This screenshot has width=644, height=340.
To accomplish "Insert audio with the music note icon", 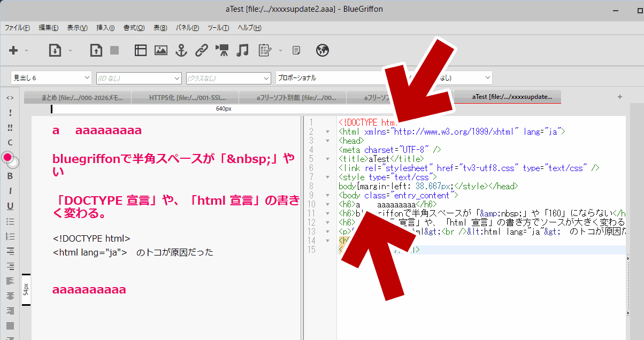I will click(x=243, y=50).
